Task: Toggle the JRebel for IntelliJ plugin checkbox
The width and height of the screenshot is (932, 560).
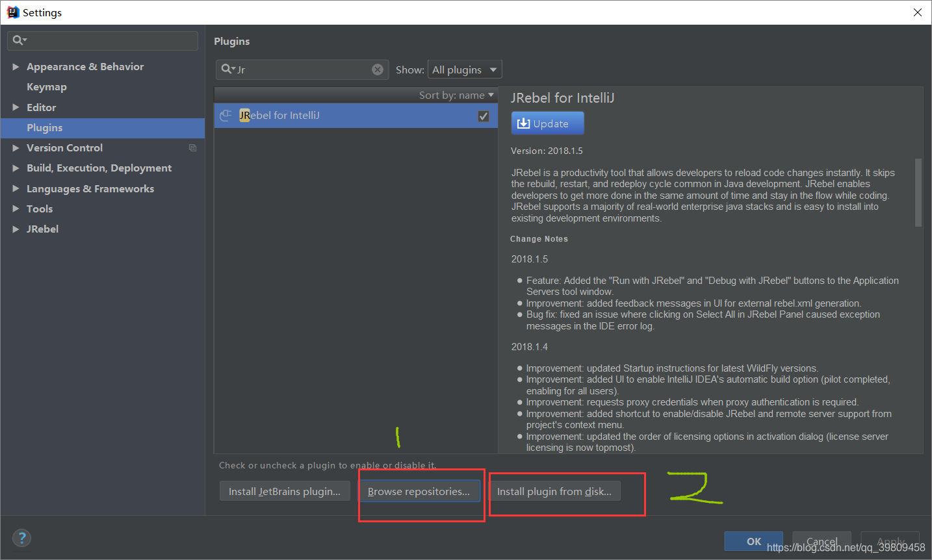Action: pyautogui.click(x=484, y=116)
